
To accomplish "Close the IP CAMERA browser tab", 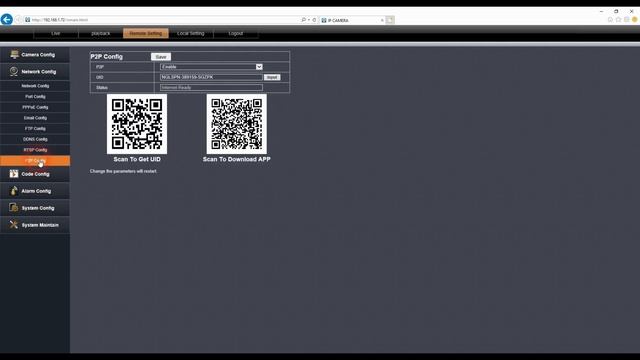I will pyautogui.click(x=382, y=20).
